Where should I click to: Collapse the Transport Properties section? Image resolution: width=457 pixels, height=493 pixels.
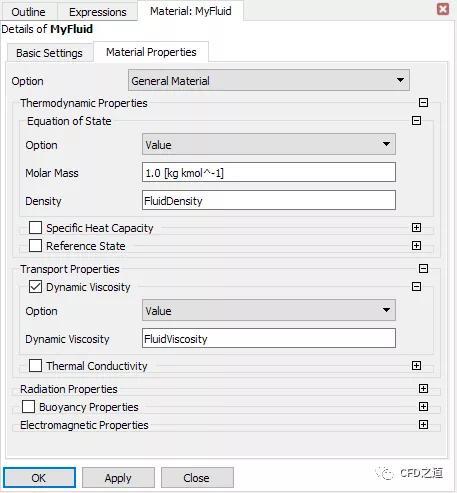[x=423, y=268]
